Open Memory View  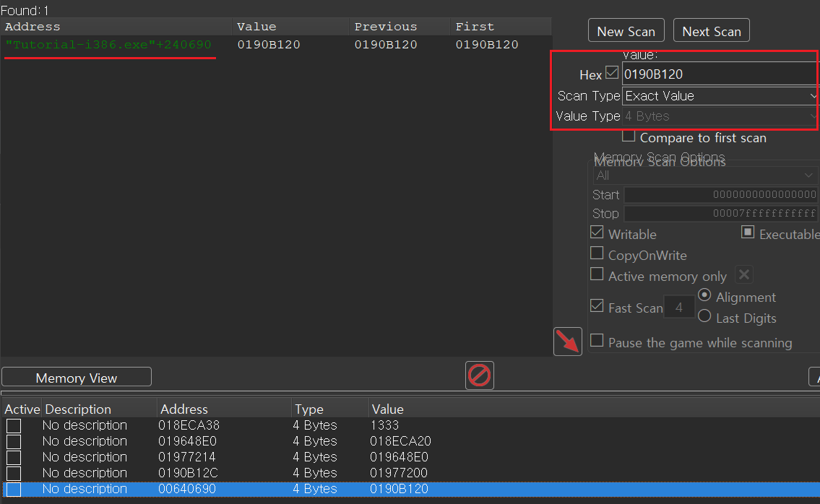coord(77,378)
